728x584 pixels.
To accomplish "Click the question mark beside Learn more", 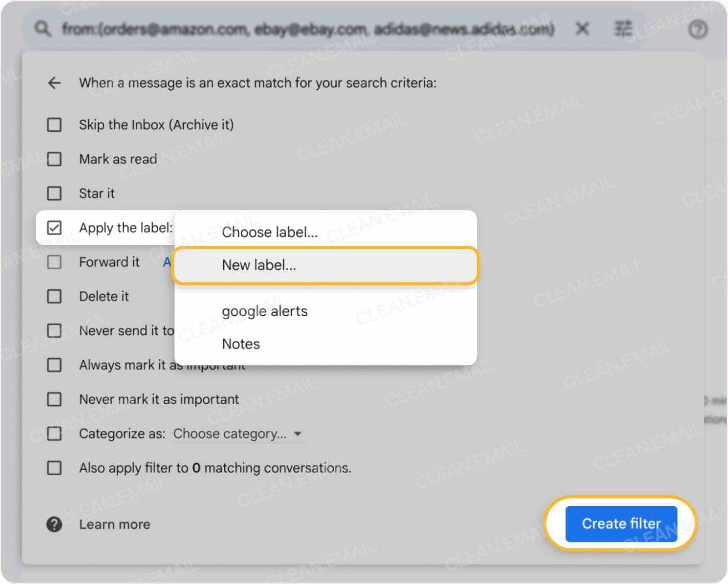I will [53, 524].
